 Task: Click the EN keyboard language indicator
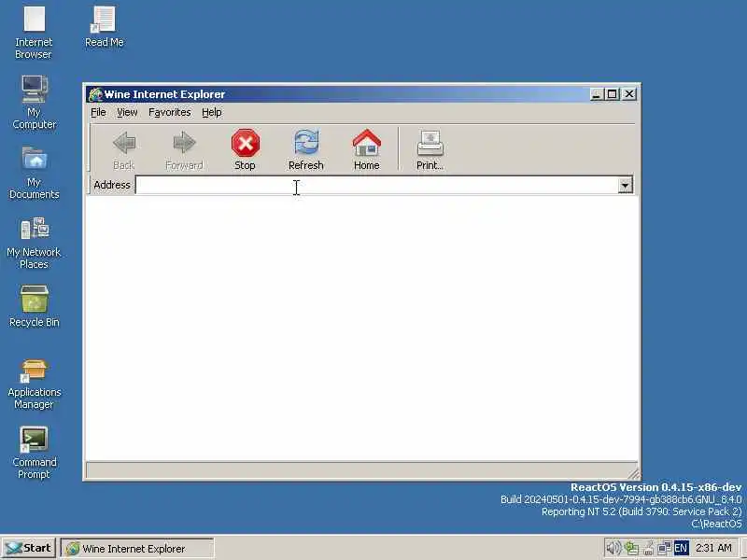pos(681,548)
